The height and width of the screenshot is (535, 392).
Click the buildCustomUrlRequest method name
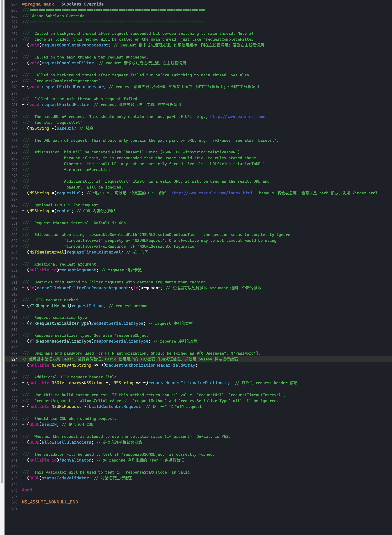[x=115, y=407]
